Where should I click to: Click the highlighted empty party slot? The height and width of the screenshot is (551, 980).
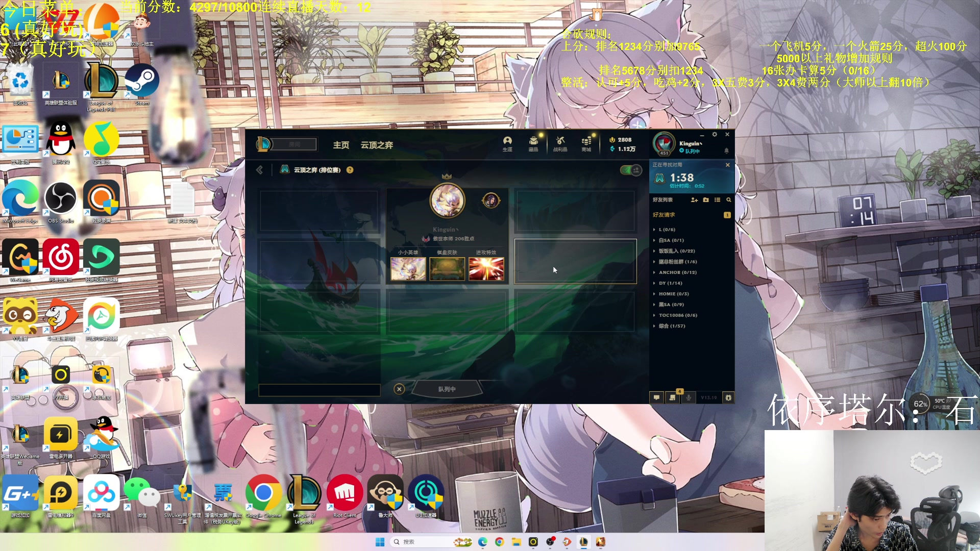575,261
